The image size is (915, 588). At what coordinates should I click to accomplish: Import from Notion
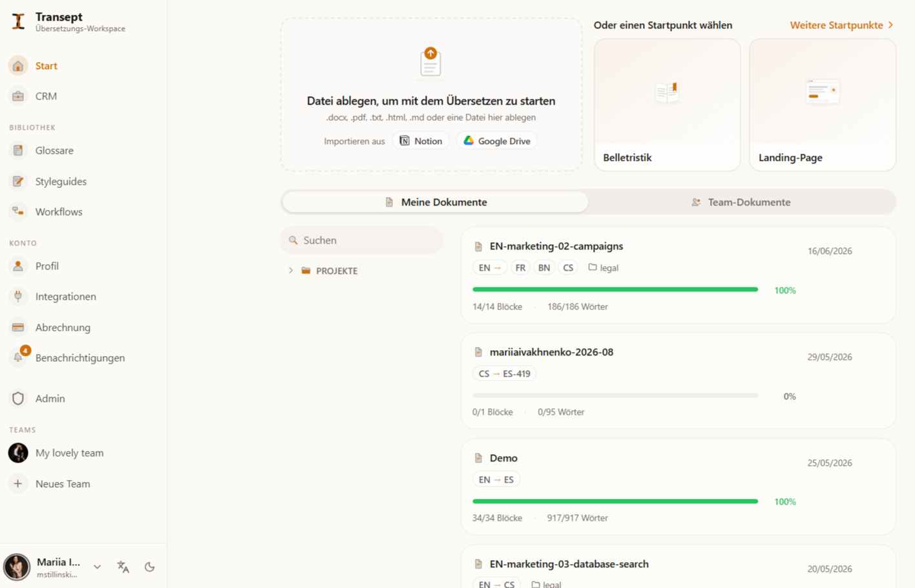(x=421, y=141)
